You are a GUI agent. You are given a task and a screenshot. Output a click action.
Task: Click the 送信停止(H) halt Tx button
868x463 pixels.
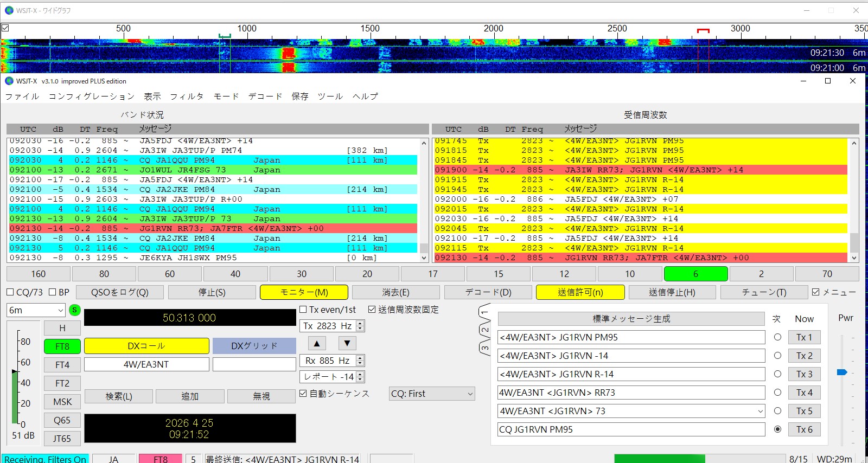click(672, 292)
